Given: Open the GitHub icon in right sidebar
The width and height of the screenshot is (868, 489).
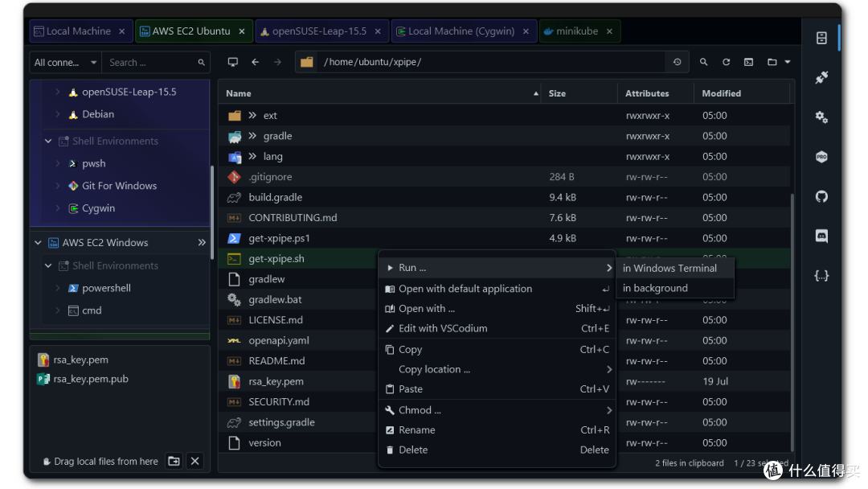Looking at the screenshot, I should pos(821,196).
